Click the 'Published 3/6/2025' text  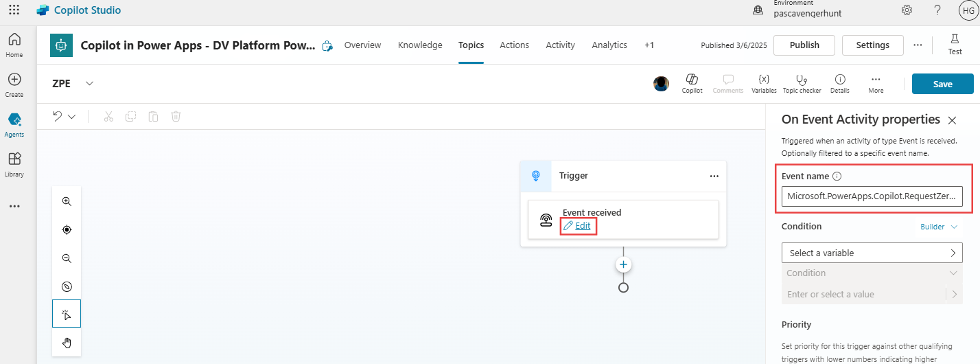pos(733,45)
